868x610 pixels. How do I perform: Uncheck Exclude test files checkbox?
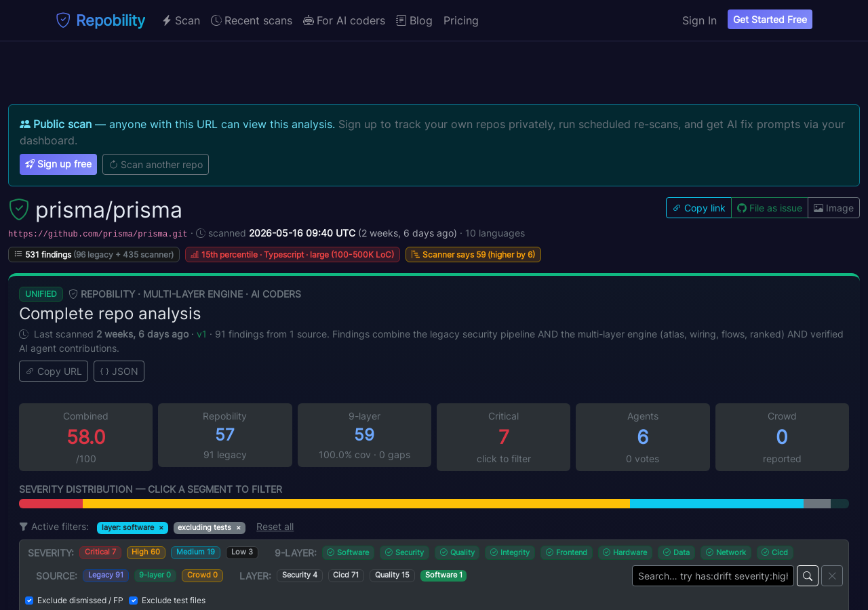(133, 601)
